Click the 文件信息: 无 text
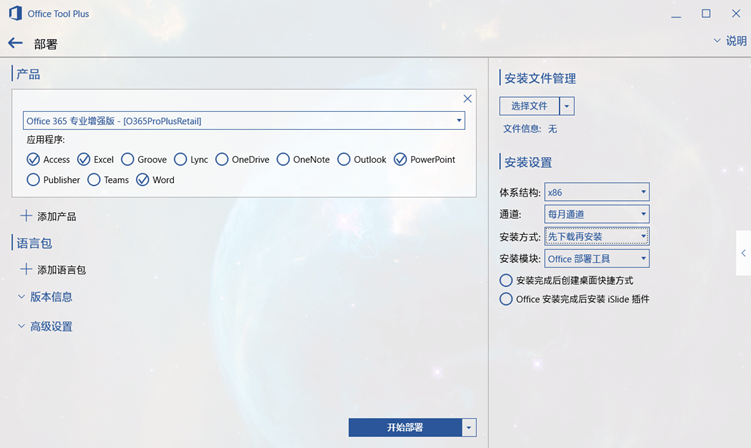The image size is (751, 448). click(530, 129)
